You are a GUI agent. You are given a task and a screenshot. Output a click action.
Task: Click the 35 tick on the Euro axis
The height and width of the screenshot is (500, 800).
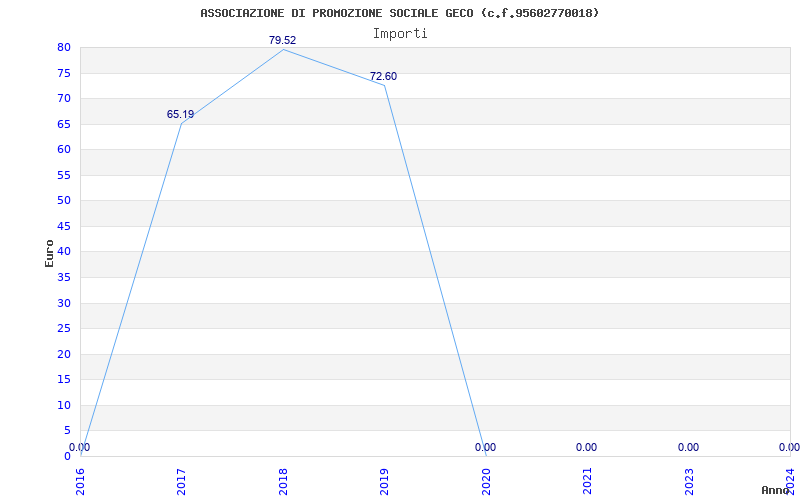[64, 277]
